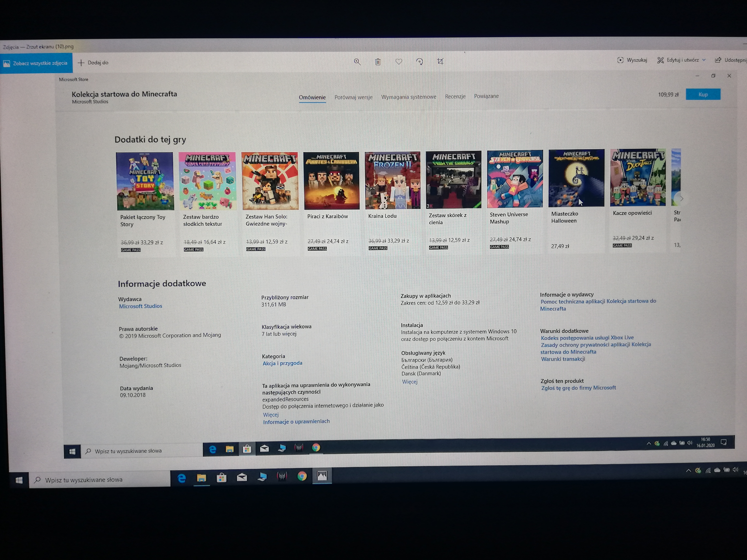Viewport: 747px width, 560px height.
Task: Click Microsoft Store icon in screenshot's inner taskbar
Action: pyautogui.click(x=247, y=449)
